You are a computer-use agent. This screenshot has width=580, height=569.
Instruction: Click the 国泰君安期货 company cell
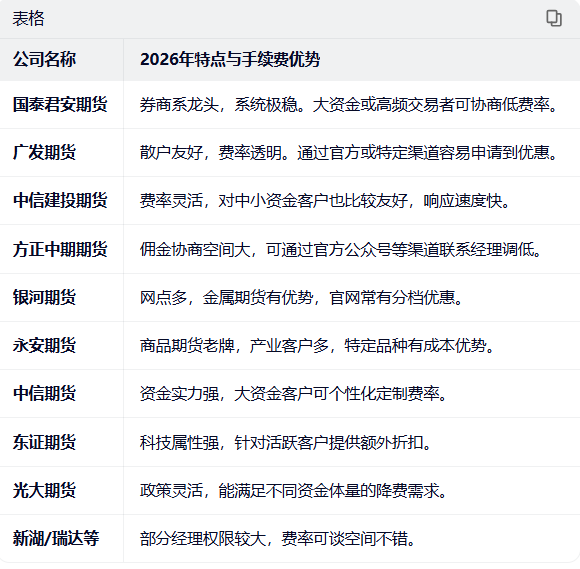(60, 104)
